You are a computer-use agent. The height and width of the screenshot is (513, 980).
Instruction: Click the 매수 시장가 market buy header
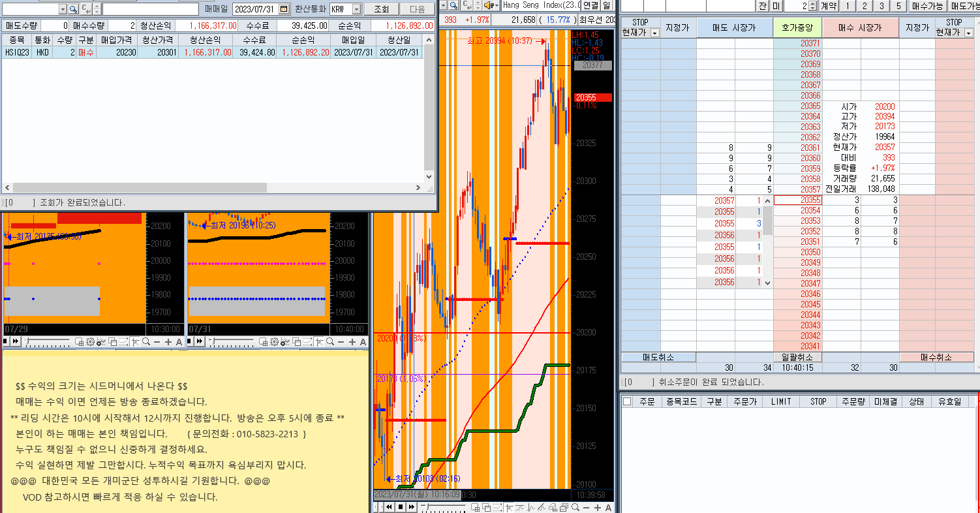(861, 27)
